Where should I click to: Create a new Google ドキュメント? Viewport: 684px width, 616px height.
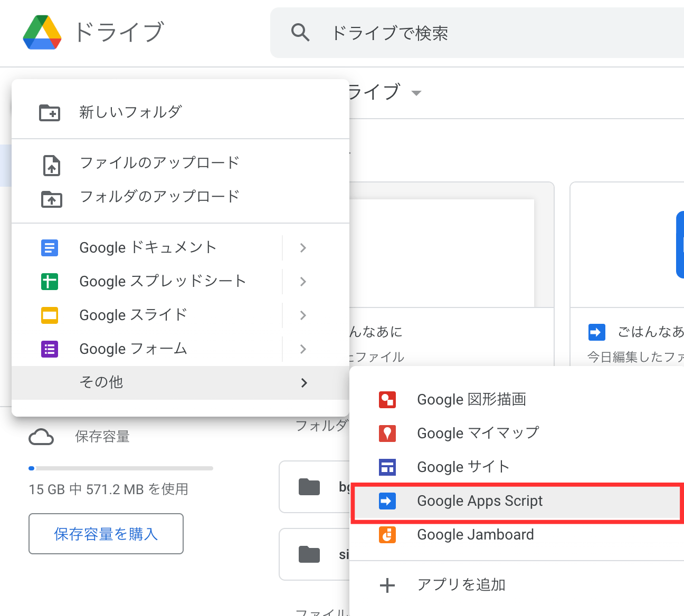coord(148,247)
